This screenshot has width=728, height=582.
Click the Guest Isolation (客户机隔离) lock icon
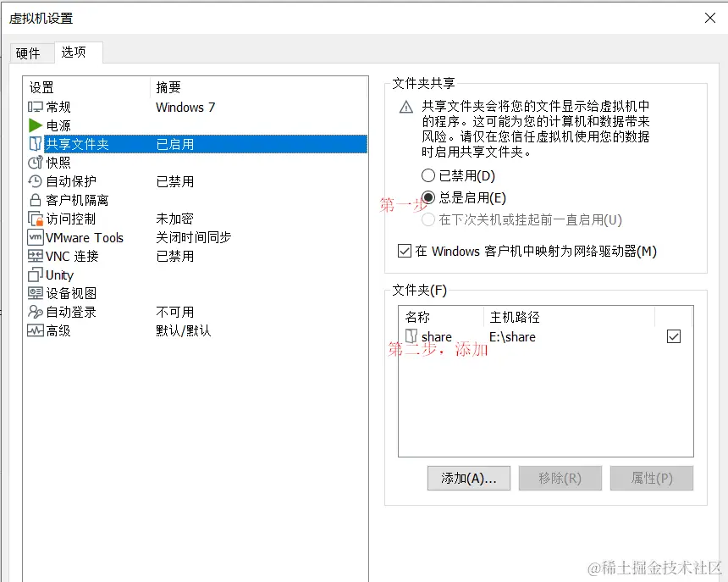pyautogui.click(x=36, y=200)
